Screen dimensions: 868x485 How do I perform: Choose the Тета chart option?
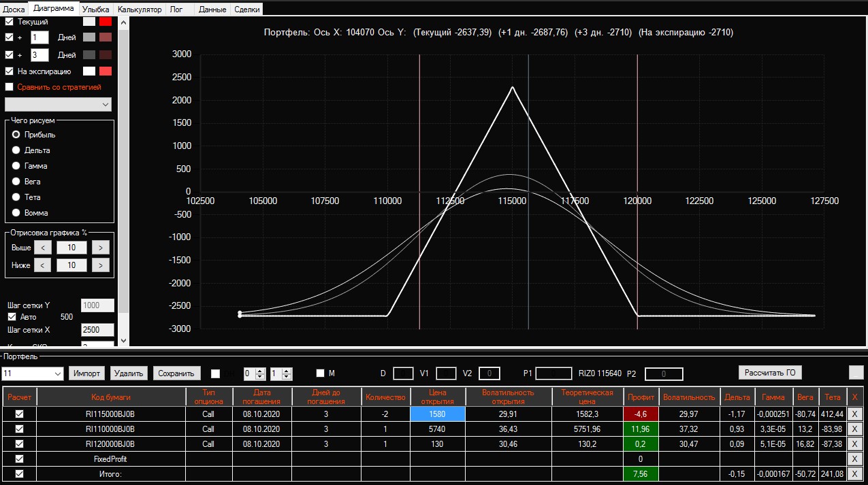16,197
